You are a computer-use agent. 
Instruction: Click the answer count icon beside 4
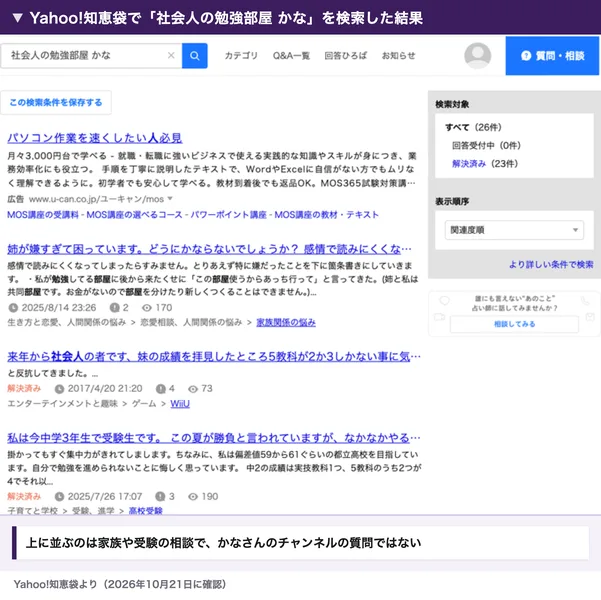point(160,389)
